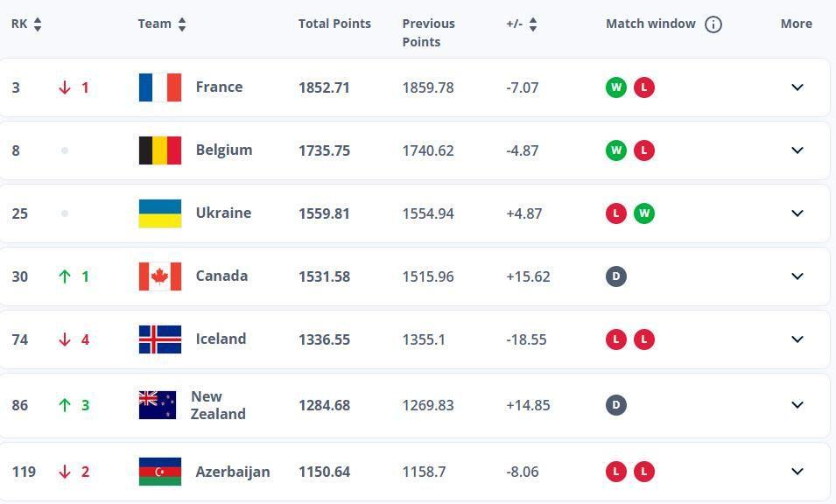The height and width of the screenshot is (504, 836).
Task: Open the Ukraine team name link
Action: (x=223, y=213)
